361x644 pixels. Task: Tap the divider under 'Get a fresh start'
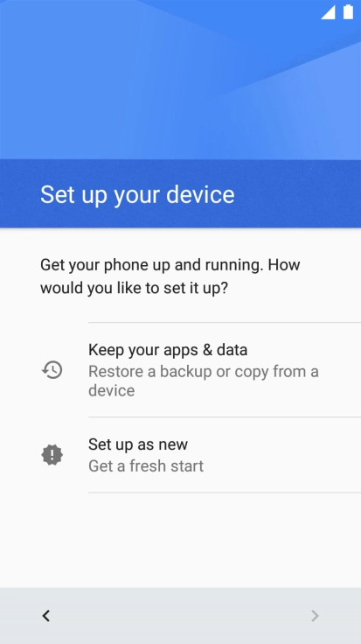225,492
